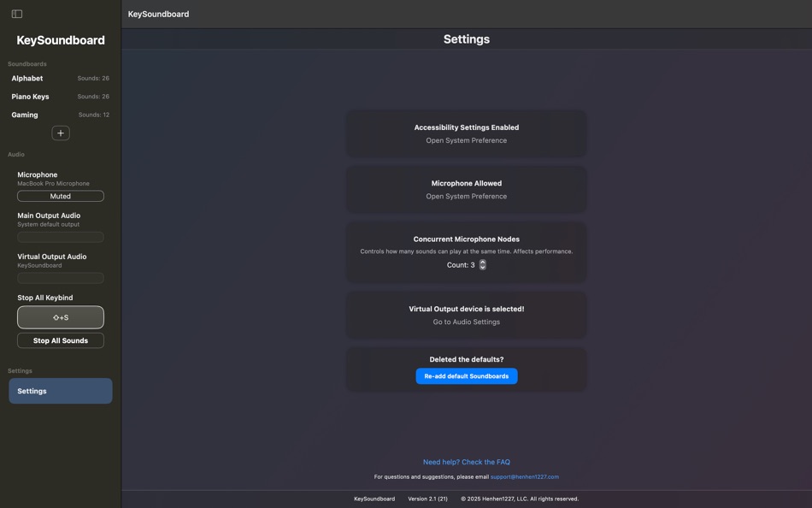This screenshot has width=812, height=508.
Task: Click the copyright Henhen1227, LLC text
Action: coord(520,499)
